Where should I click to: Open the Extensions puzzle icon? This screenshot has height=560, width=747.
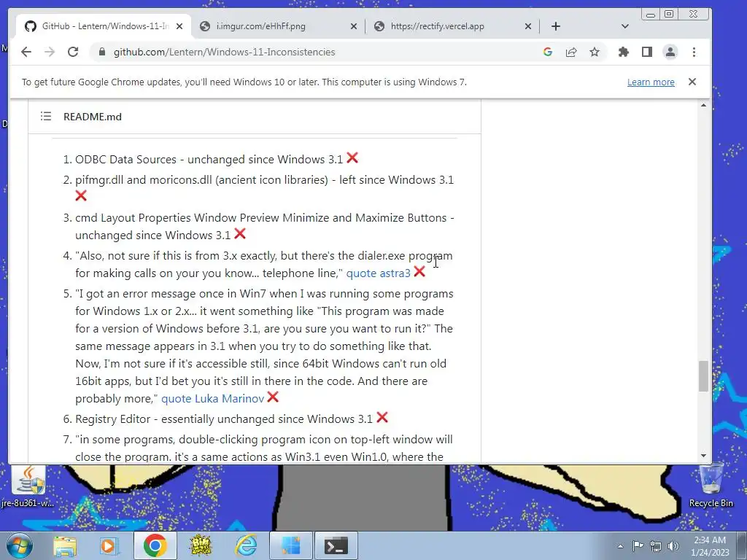623,52
